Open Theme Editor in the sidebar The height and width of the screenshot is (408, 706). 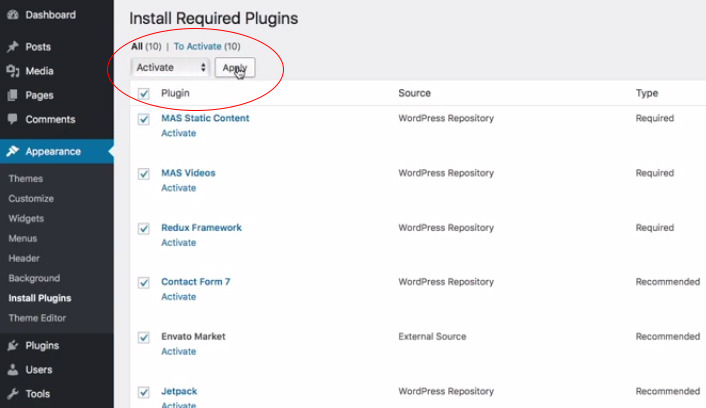click(37, 318)
